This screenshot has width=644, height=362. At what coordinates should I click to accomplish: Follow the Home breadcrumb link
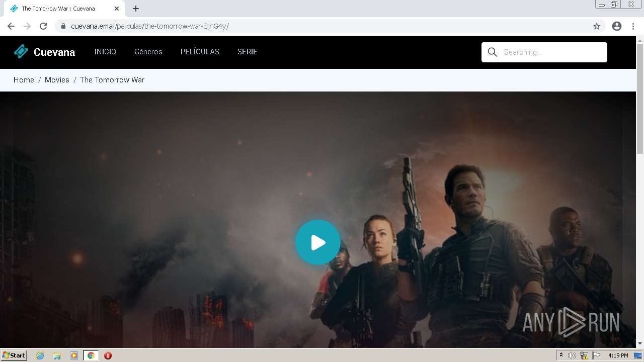coord(24,80)
